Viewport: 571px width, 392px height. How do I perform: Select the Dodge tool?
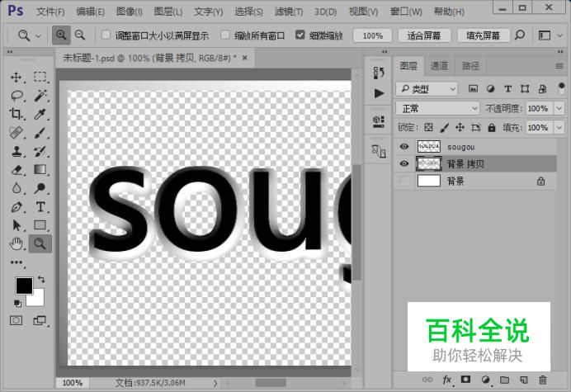click(x=40, y=188)
